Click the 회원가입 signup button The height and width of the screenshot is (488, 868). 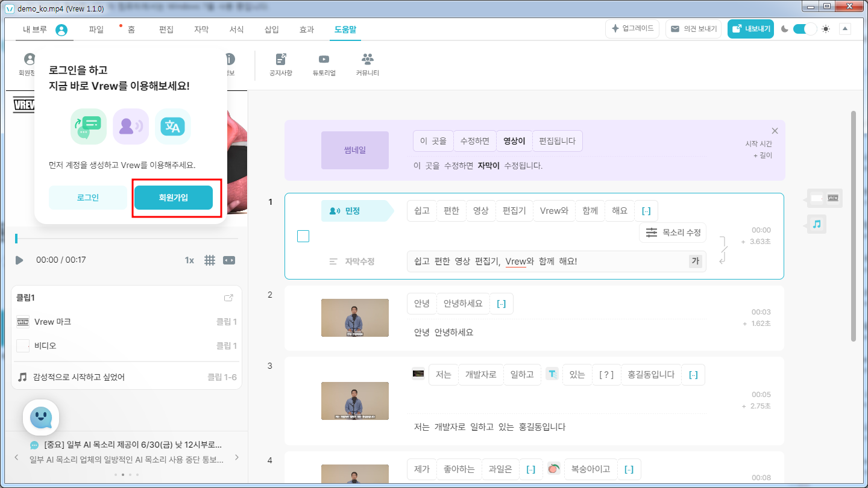click(174, 197)
